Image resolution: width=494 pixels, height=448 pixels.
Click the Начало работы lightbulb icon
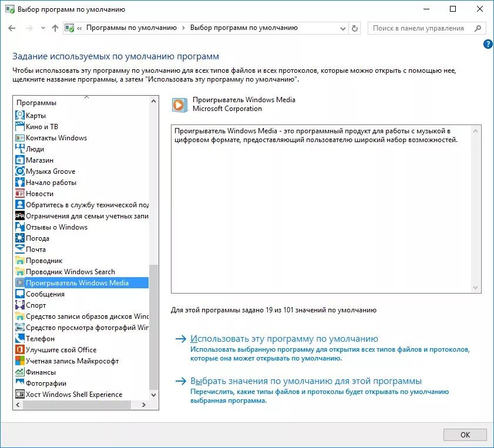(19, 182)
